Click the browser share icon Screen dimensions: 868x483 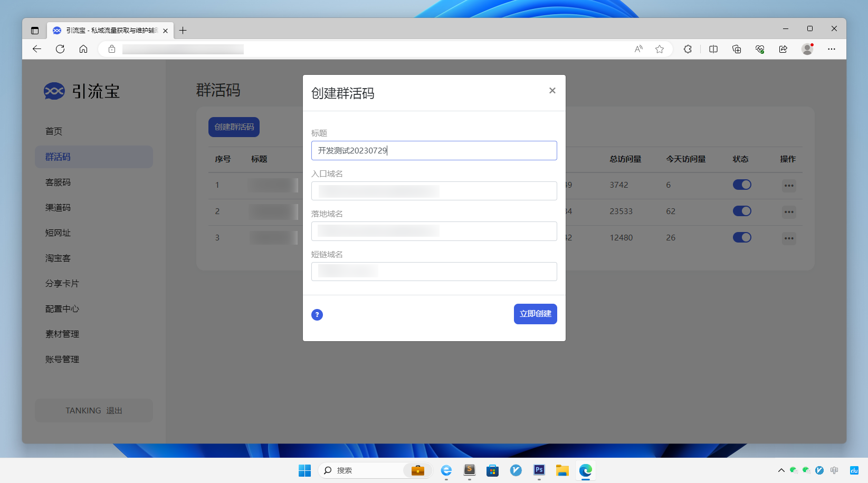click(x=783, y=49)
